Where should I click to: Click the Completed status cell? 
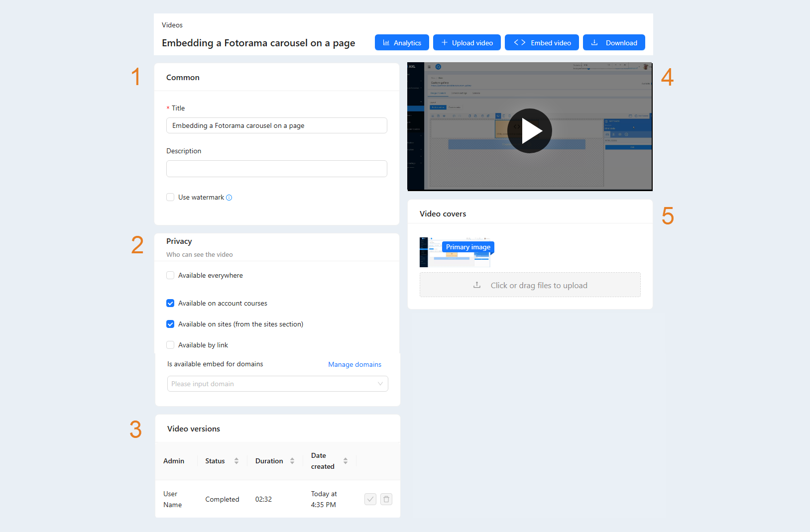coord(222,499)
